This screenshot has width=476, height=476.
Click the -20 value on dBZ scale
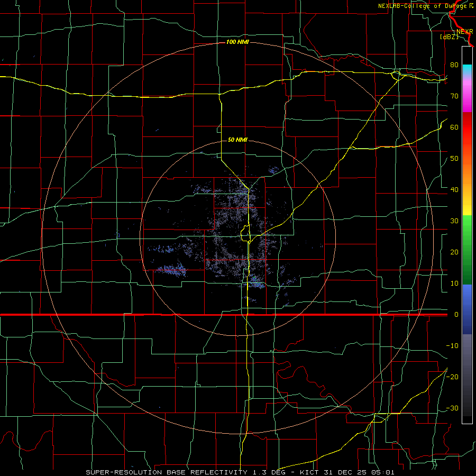[x=452, y=377]
